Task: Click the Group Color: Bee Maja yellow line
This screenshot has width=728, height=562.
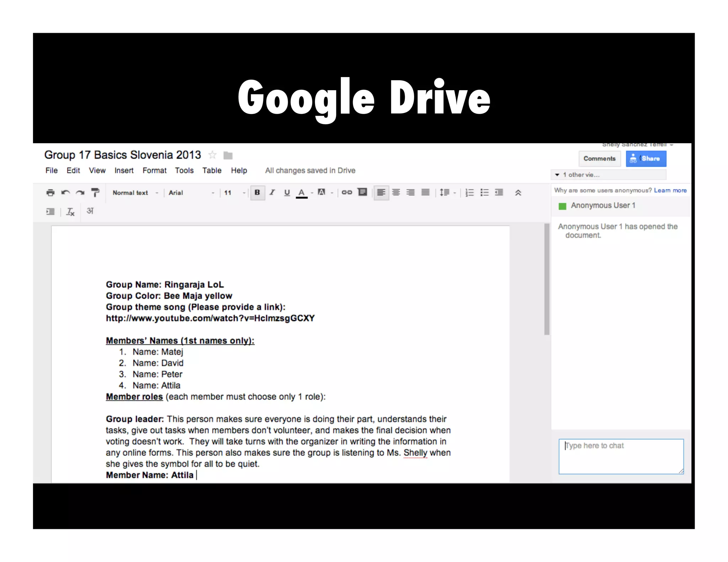Action: point(169,296)
